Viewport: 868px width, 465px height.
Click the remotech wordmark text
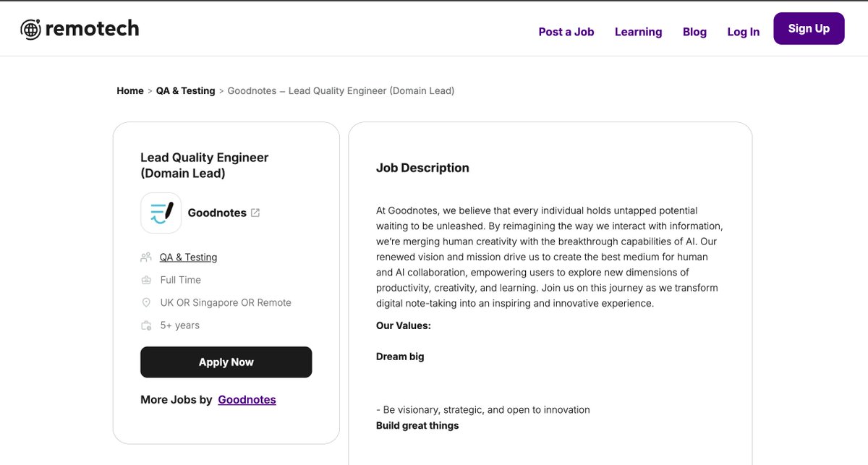[92, 29]
